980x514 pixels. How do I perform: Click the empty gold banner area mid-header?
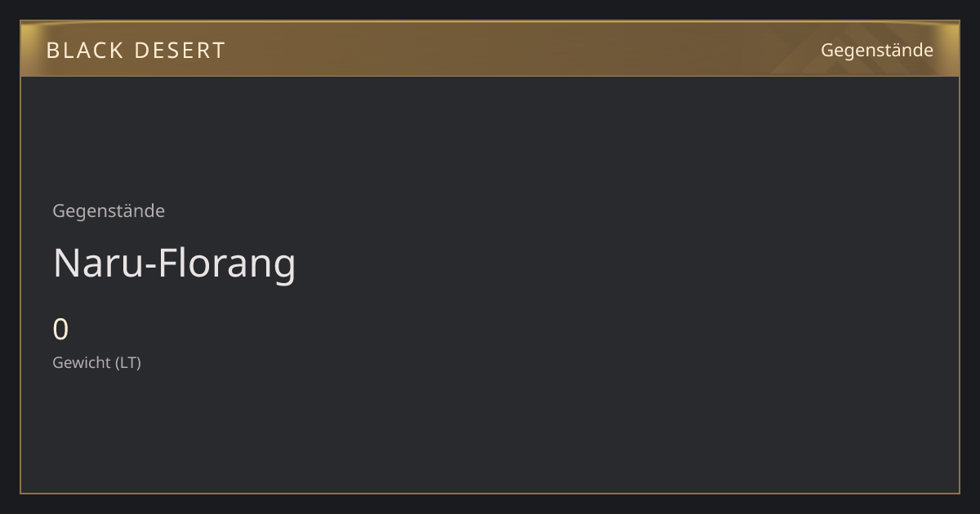pyautogui.click(x=523, y=51)
